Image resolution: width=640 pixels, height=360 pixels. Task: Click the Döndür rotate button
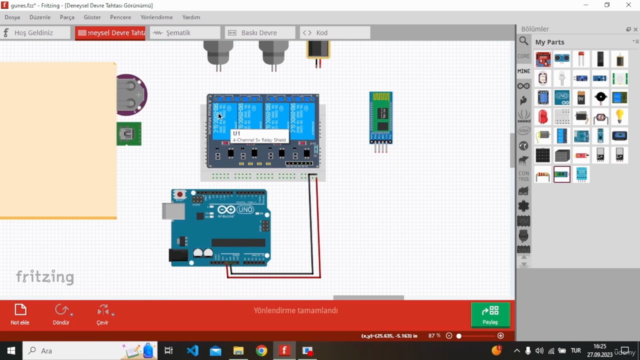[x=61, y=314]
